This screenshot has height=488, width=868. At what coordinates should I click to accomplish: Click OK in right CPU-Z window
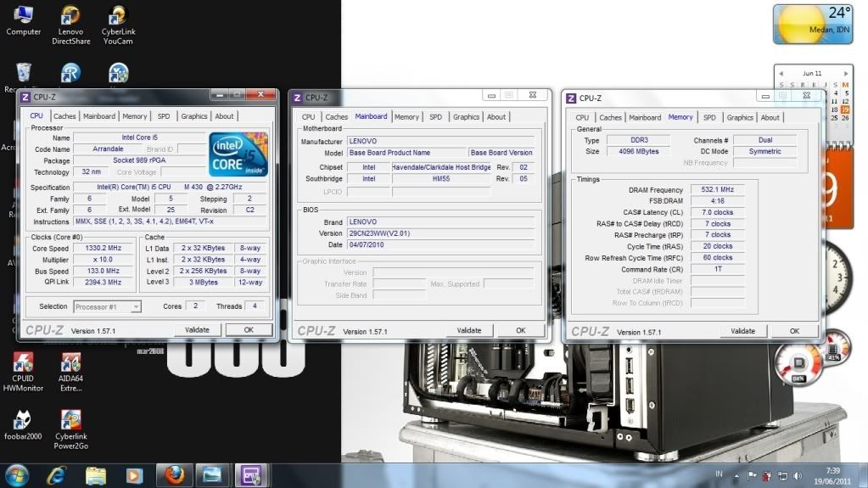tap(794, 331)
